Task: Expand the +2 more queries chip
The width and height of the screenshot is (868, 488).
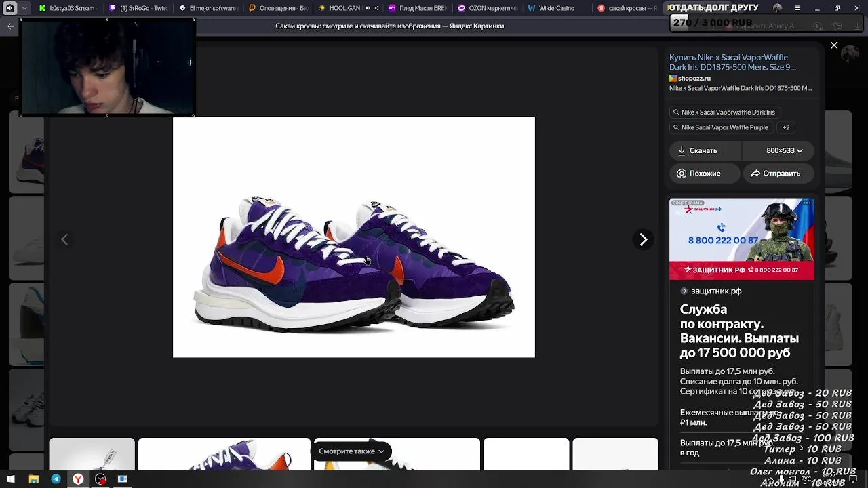Action: (786, 127)
